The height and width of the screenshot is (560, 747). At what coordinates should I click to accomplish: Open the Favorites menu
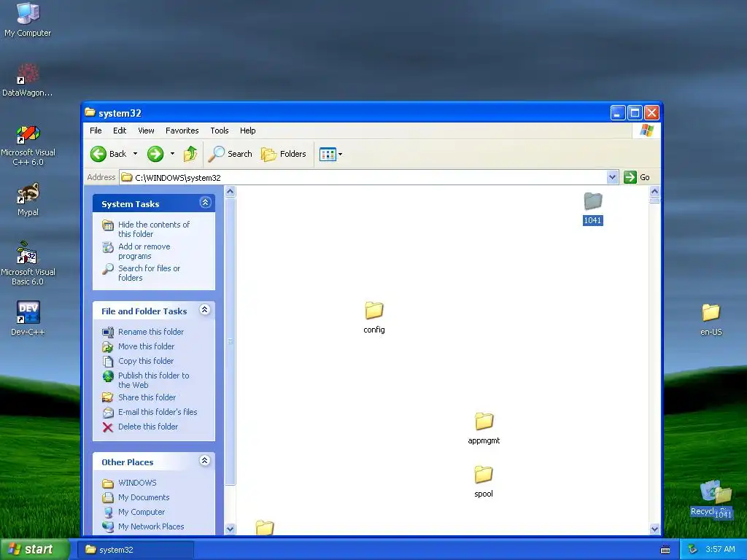click(x=182, y=131)
